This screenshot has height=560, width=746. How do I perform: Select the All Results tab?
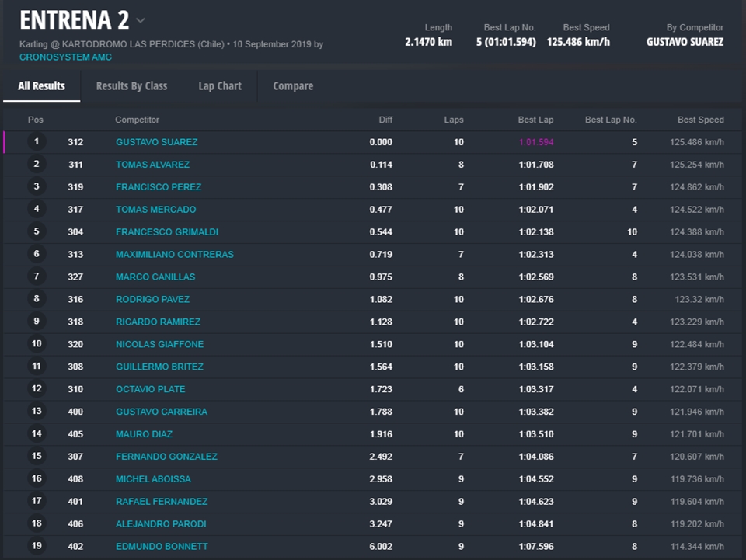coord(41,86)
